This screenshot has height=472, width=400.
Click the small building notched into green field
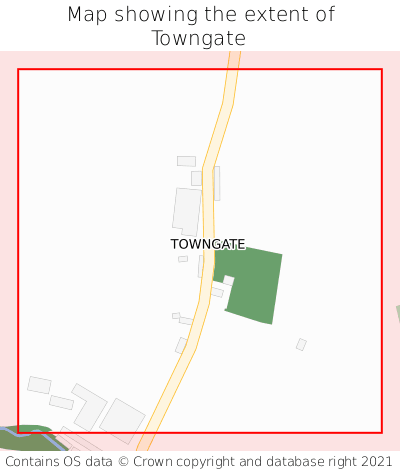point(229,280)
